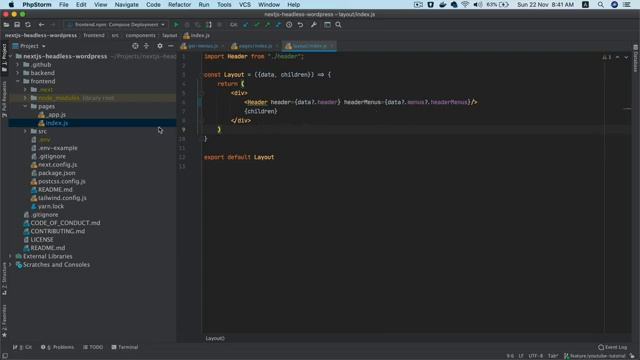Select postcss.config.js file
Viewport: 640px width, 360px height.
(x=62, y=182)
